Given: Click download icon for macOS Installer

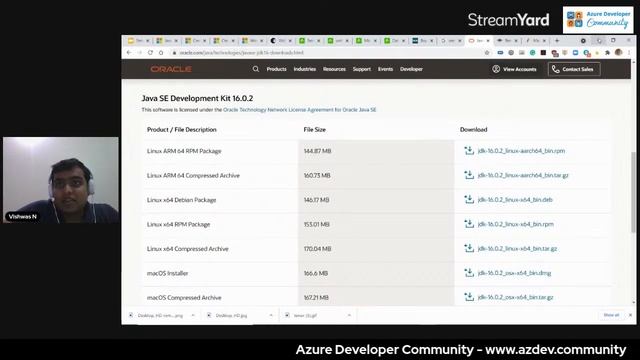Looking at the screenshot, I should [469, 273].
